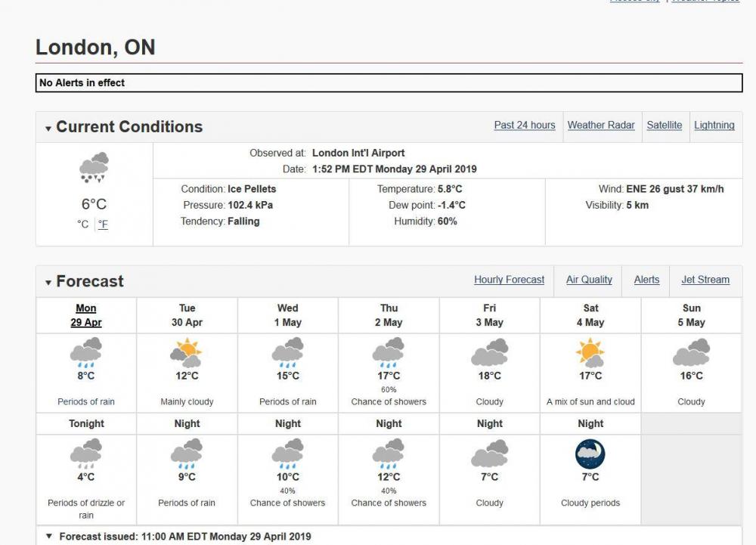Click Monday's periods of rain icon
Image resolution: width=756 pixels, height=545 pixels.
point(86,353)
